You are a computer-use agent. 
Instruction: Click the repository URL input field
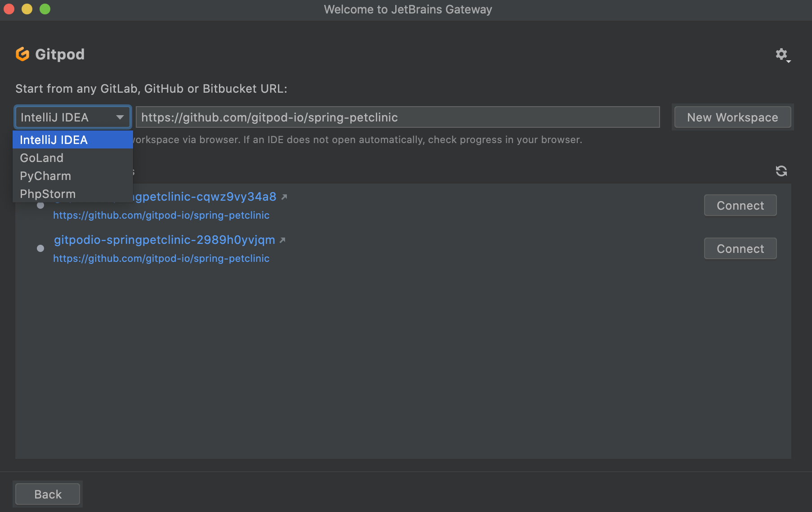point(398,117)
